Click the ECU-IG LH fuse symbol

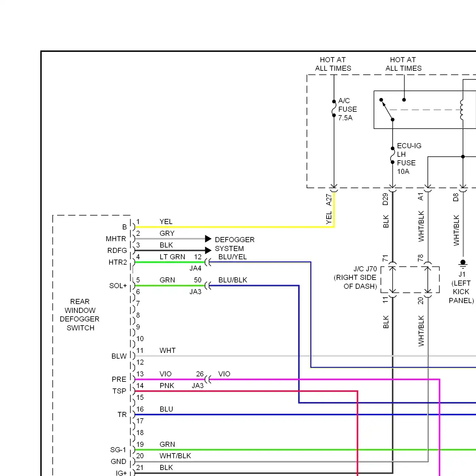393,155
